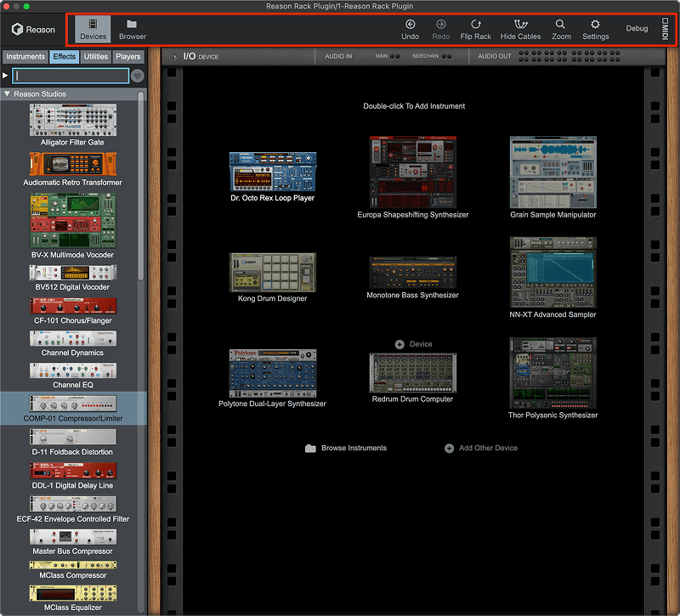The height and width of the screenshot is (616, 680).
Task: Select the Channel EQ device
Action: click(x=72, y=376)
